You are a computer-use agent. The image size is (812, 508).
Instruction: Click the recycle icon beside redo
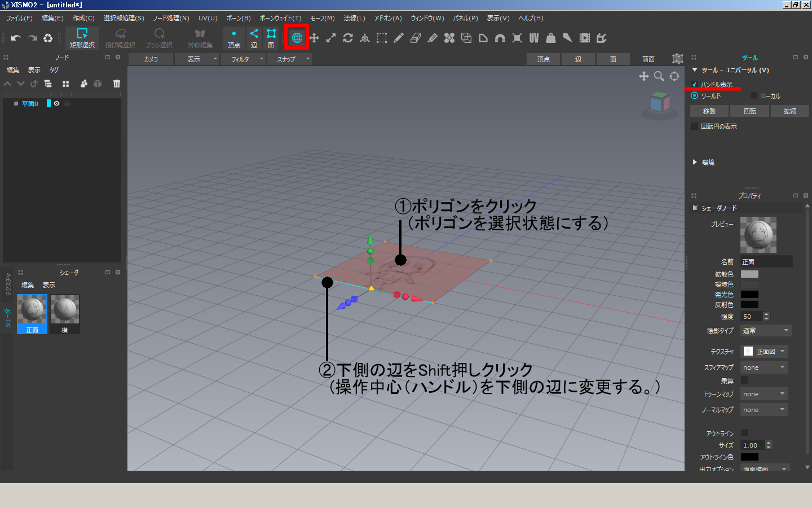48,38
